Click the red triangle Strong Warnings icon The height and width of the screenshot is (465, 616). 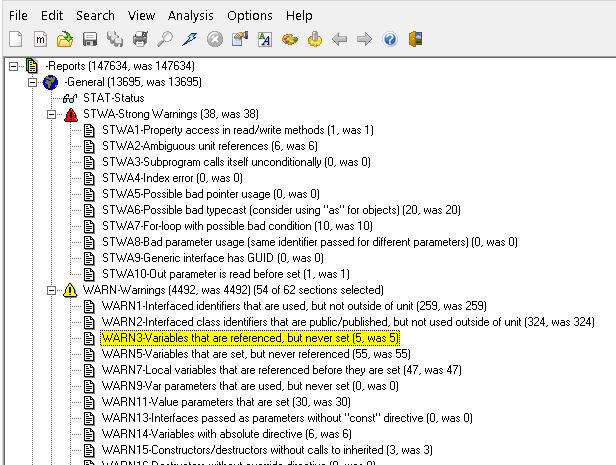71,114
